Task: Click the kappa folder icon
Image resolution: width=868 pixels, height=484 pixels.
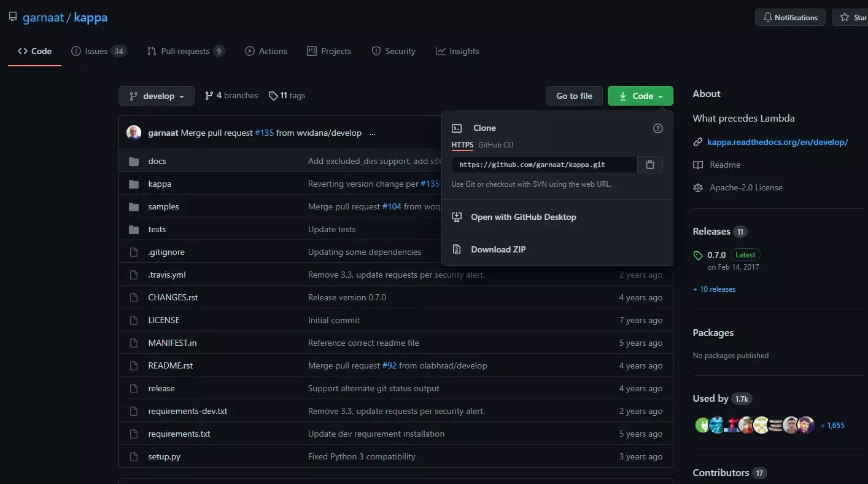Action: click(x=134, y=184)
